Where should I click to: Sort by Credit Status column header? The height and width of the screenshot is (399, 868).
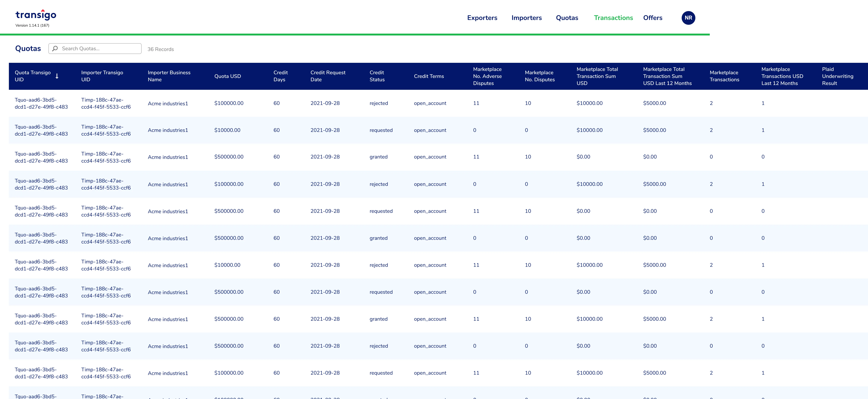click(377, 76)
